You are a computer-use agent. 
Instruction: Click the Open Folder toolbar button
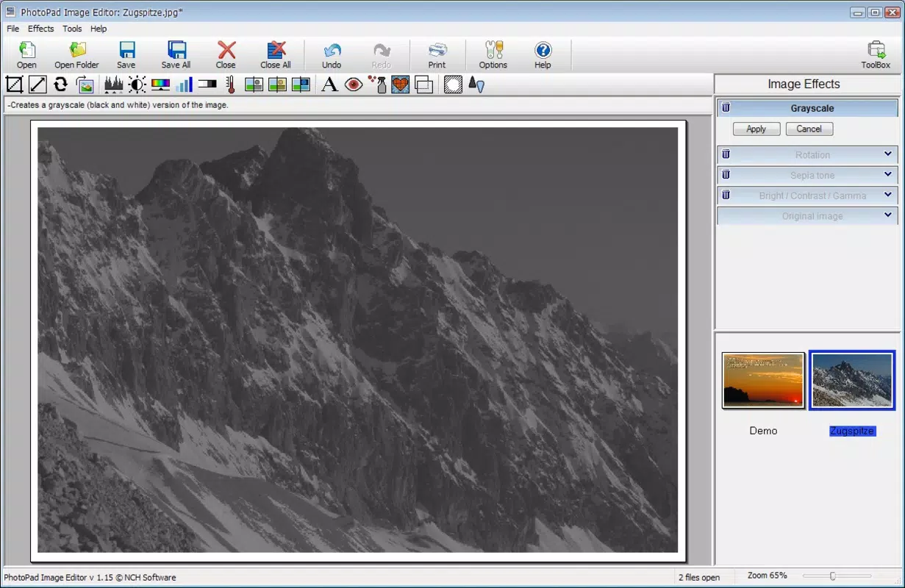tap(76, 55)
